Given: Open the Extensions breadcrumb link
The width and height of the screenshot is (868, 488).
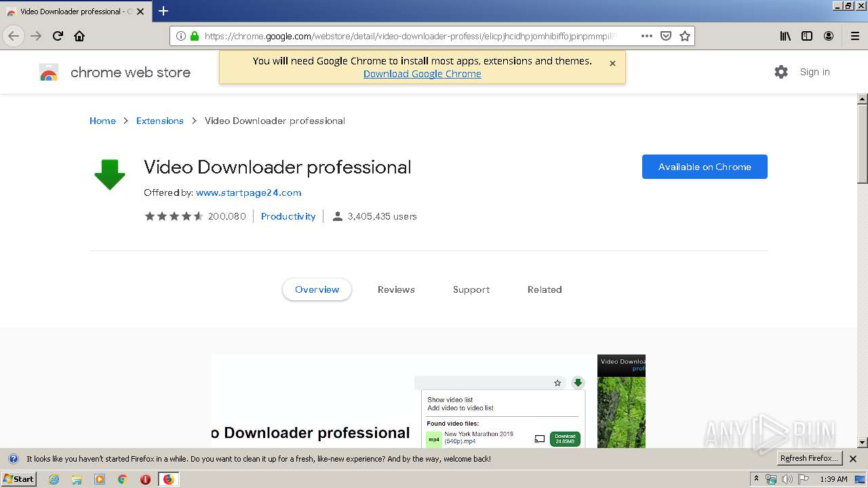Looking at the screenshot, I should click(160, 121).
